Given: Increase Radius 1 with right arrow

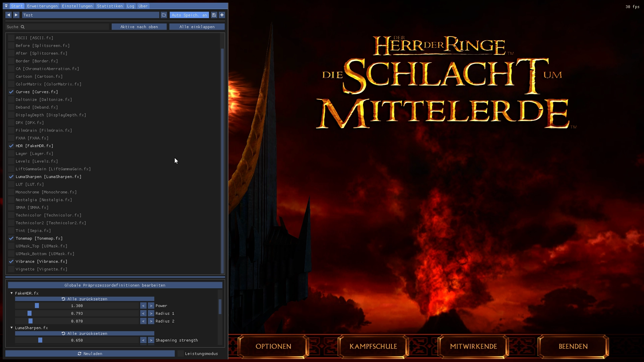Looking at the screenshot, I should [151, 313].
